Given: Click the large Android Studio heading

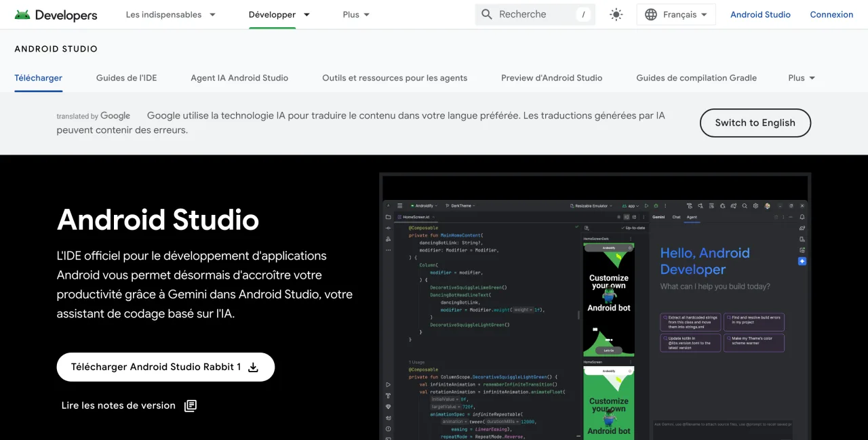Looking at the screenshot, I should click(158, 220).
